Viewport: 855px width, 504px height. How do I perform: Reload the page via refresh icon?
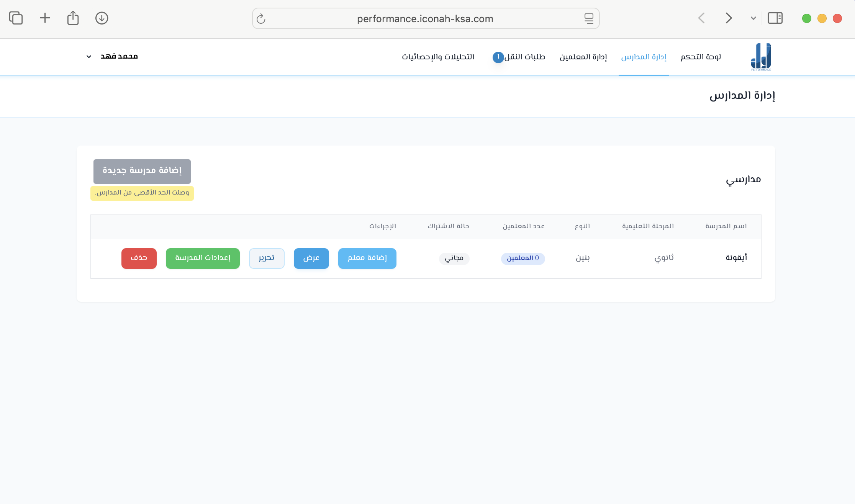click(261, 18)
